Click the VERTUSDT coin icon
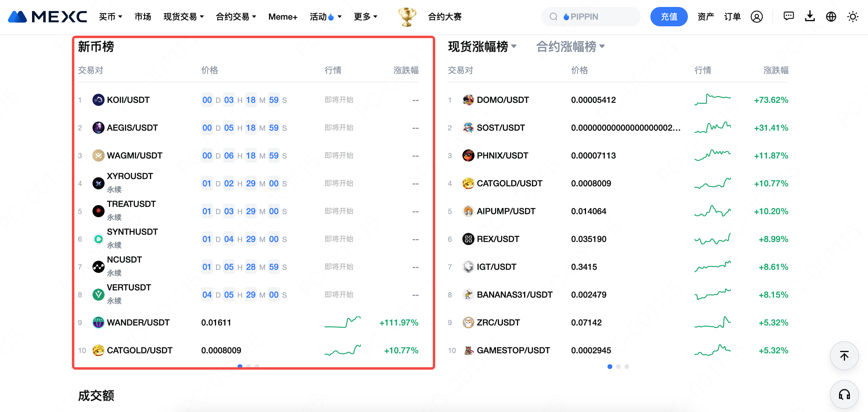Screen dimensions: 868x412 click(x=98, y=295)
